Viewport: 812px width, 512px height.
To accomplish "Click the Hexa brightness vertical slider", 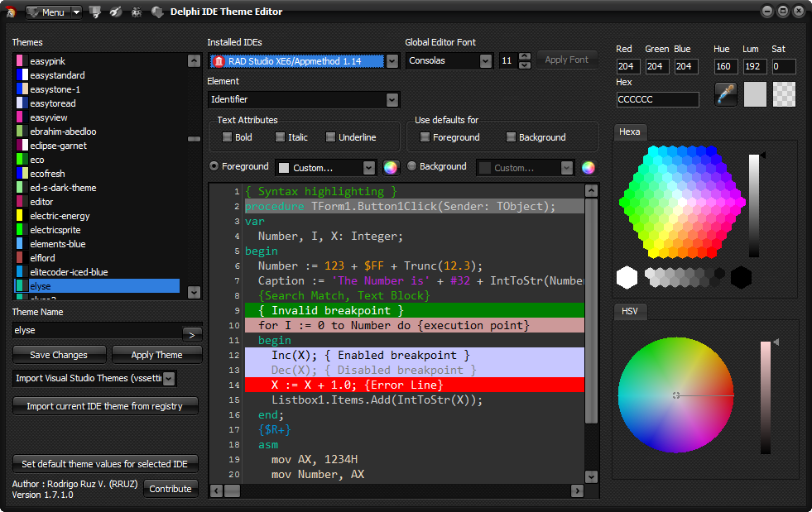I will point(754,205).
